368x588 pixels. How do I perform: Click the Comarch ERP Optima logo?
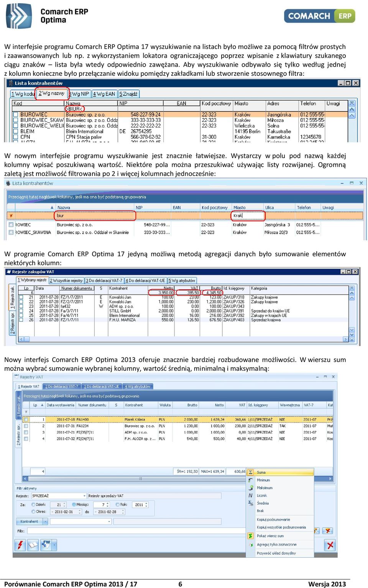[x=47, y=16]
